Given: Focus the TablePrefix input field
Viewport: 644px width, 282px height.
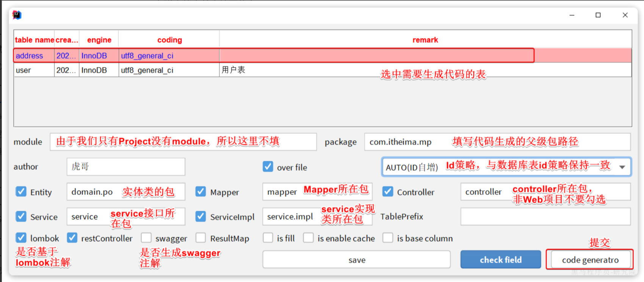Looking at the screenshot, I should click(x=545, y=216).
